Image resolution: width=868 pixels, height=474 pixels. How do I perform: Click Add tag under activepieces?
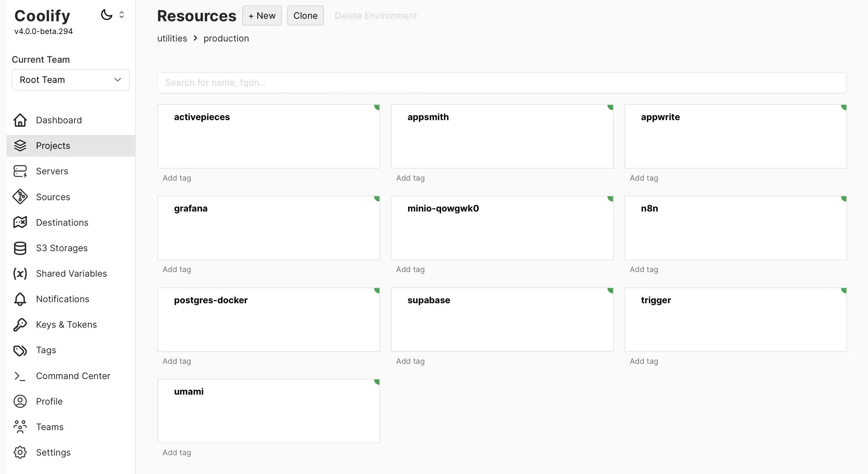click(x=177, y=178)
